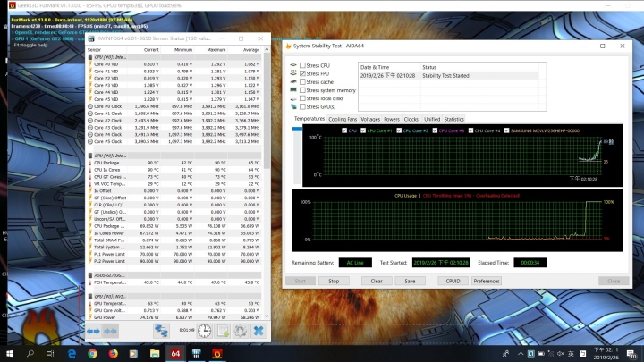Switch to the Temperatures tab
The width and height of the screenshot is (644, 362).
pos(309,119)
